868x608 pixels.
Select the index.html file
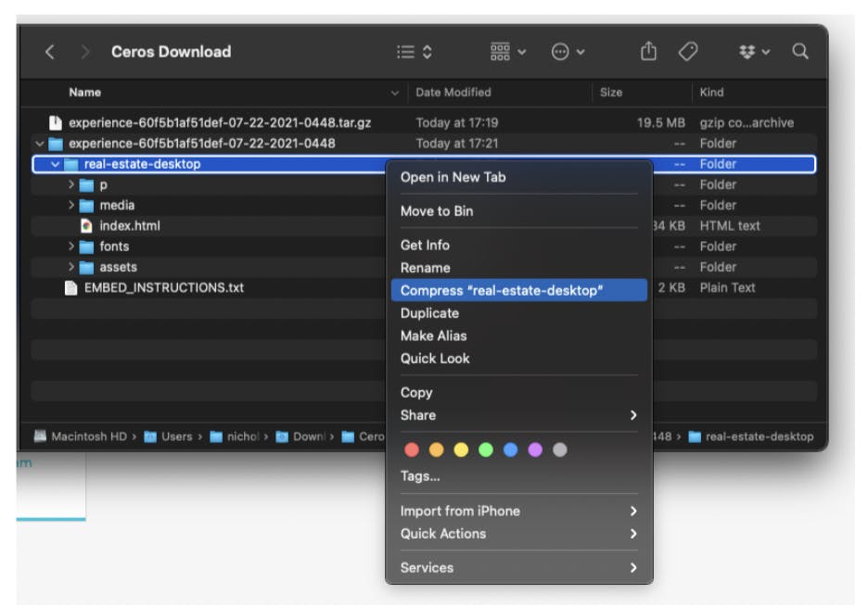[129, 226]
